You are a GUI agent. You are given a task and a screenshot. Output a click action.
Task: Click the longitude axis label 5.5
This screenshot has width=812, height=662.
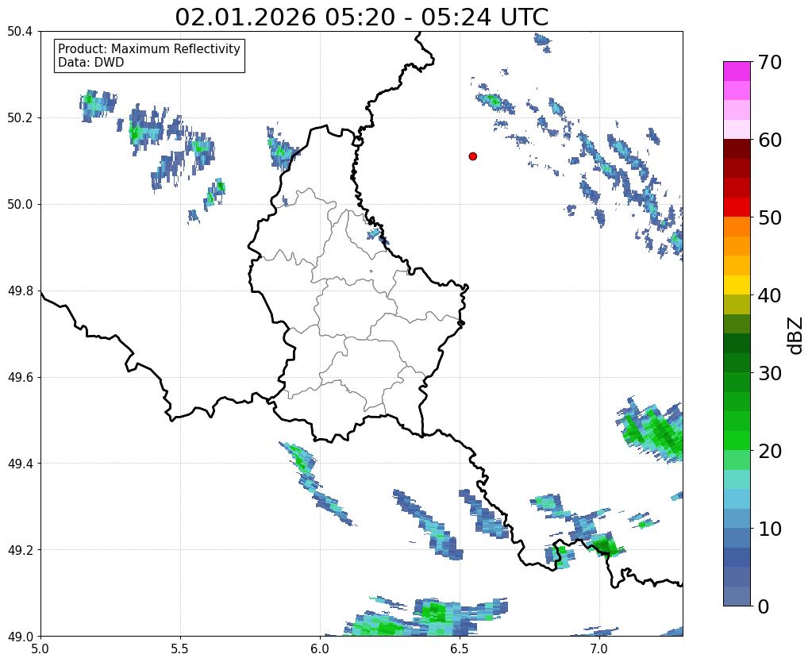[x=180, y=649]
